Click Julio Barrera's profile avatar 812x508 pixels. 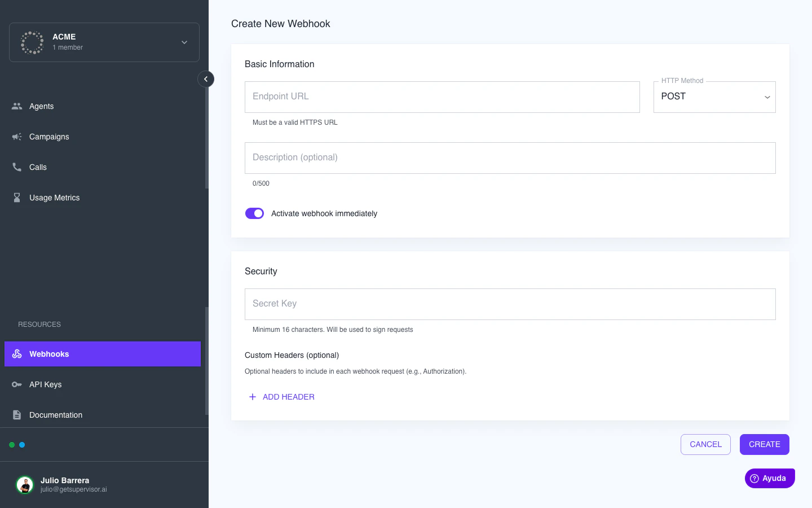pos(25,485)
